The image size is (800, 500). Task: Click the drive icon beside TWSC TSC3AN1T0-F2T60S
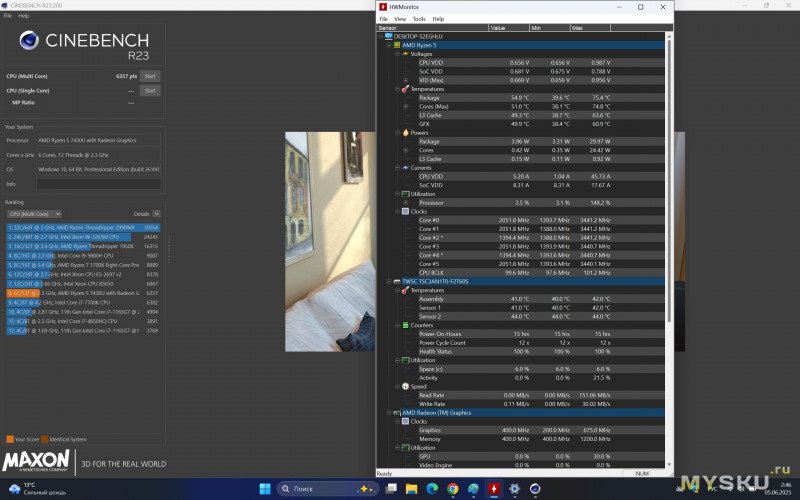pyautogui.click(x=397, y=281)
